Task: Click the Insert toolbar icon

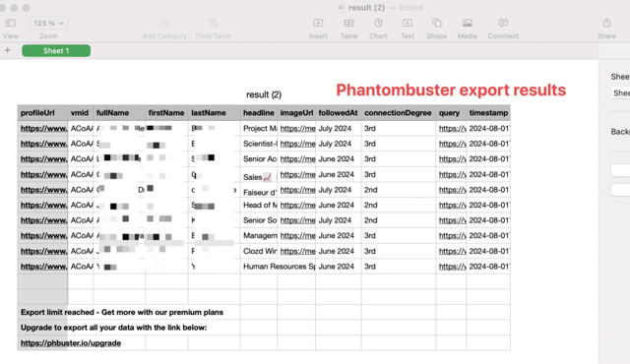Action: click(318, 24)
